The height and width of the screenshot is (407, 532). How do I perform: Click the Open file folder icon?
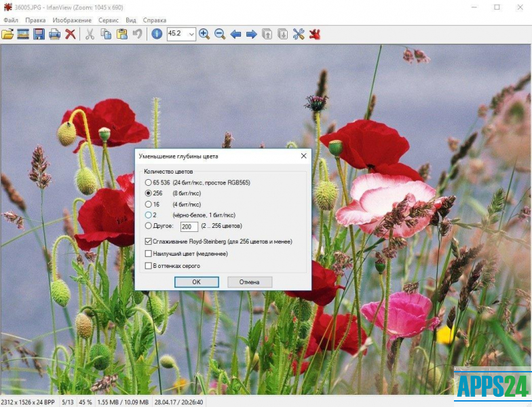[x=7, y=34]
